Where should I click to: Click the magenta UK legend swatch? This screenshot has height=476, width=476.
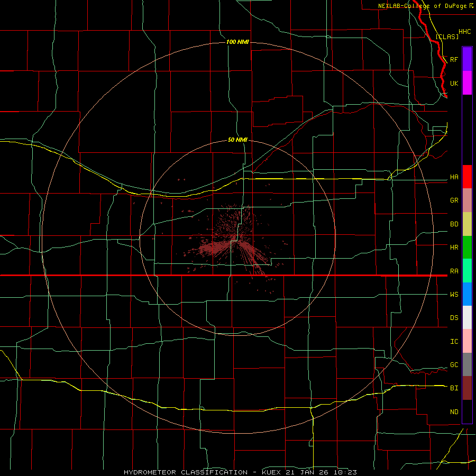pos(467,83)
